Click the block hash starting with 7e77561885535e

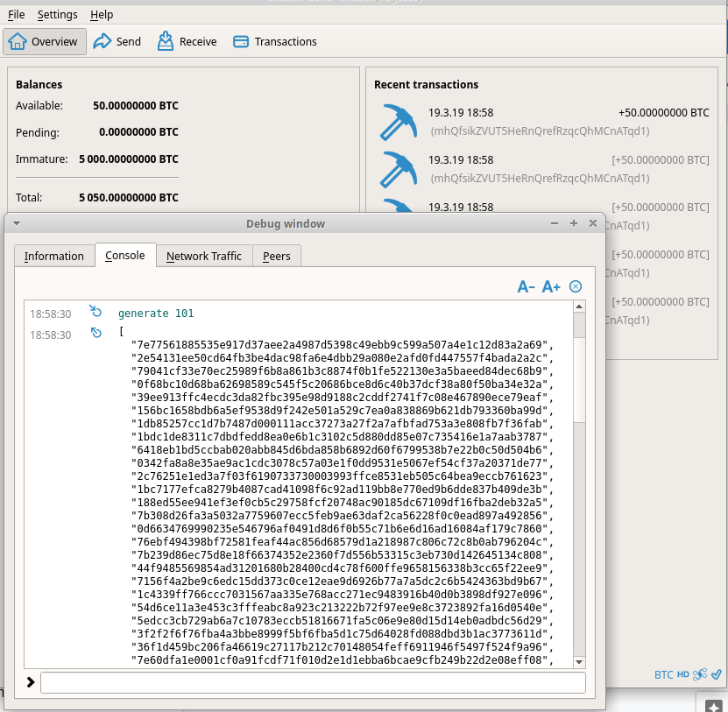[x=343, y=345]
